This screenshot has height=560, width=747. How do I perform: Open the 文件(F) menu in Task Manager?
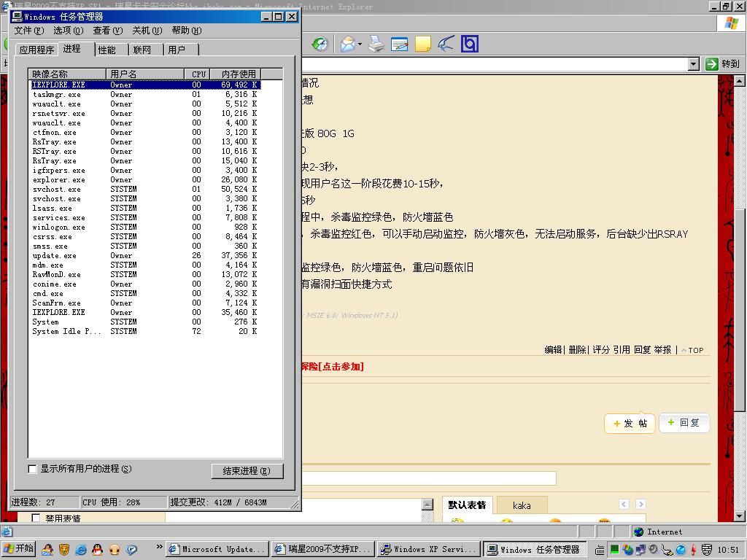coord(28,31)
